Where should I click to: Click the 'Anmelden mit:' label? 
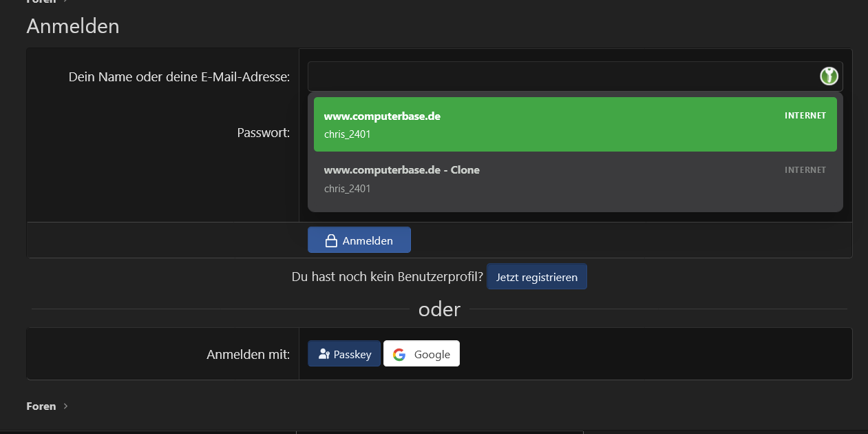248,355
